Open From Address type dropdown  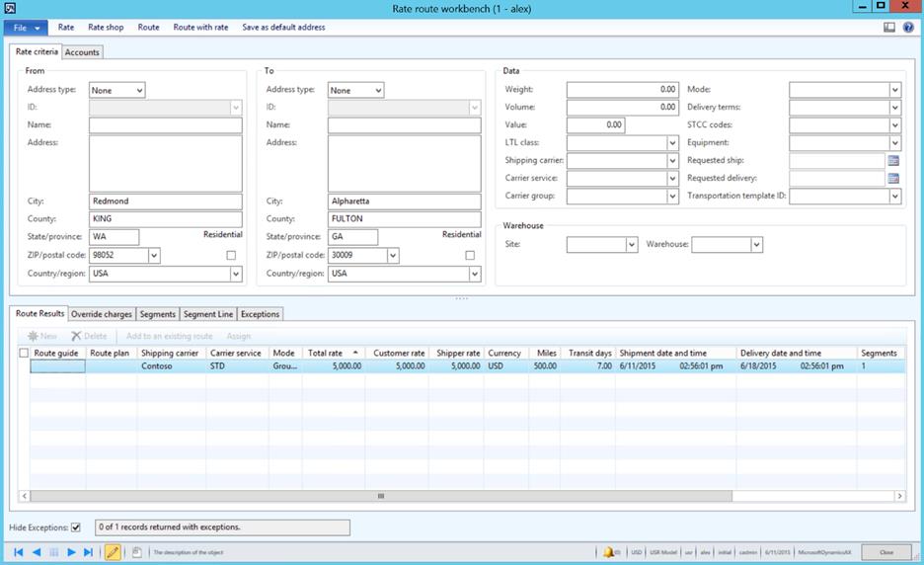[x=139, y=90]
